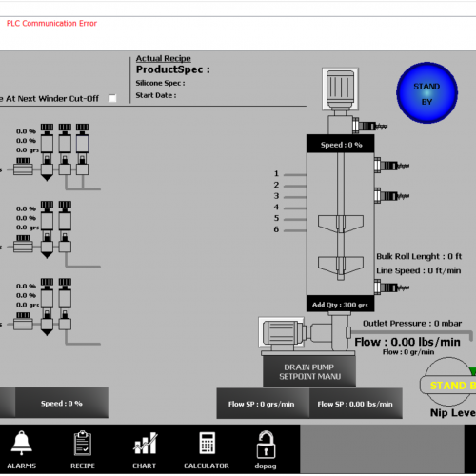Click the PLC Communication Error message
The height and width of the screenshot is (476, 476).
(x=51, y=23)
